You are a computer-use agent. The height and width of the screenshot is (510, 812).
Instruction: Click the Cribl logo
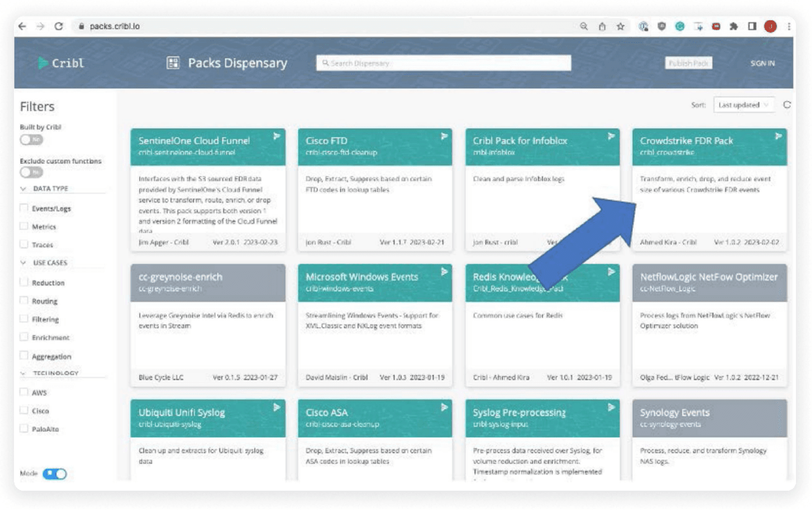pos(61,63)
